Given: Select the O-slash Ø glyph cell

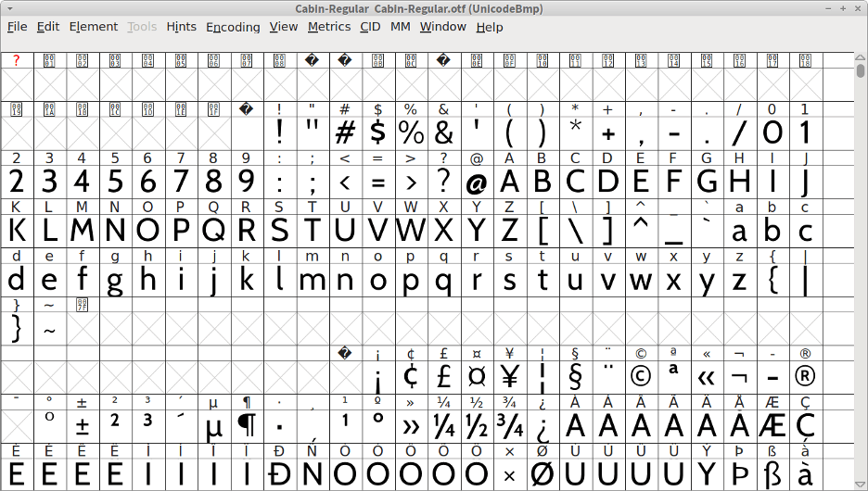Looking at the screenshot, I should click(x=542, y=473).
